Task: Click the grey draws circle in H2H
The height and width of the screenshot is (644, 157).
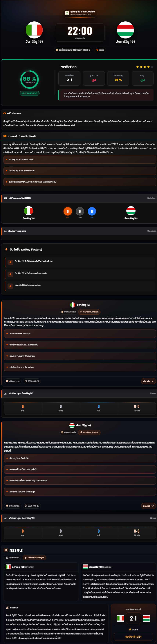Action: coord(80,211)
